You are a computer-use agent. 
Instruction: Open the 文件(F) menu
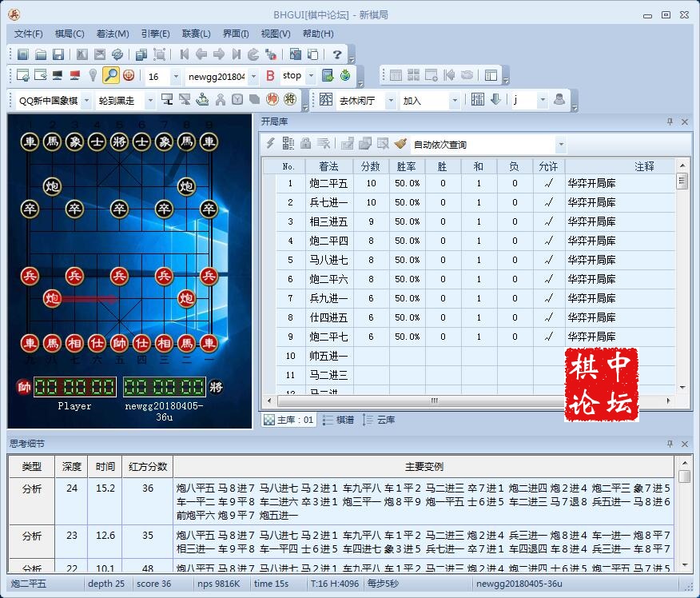coord(28,34)
